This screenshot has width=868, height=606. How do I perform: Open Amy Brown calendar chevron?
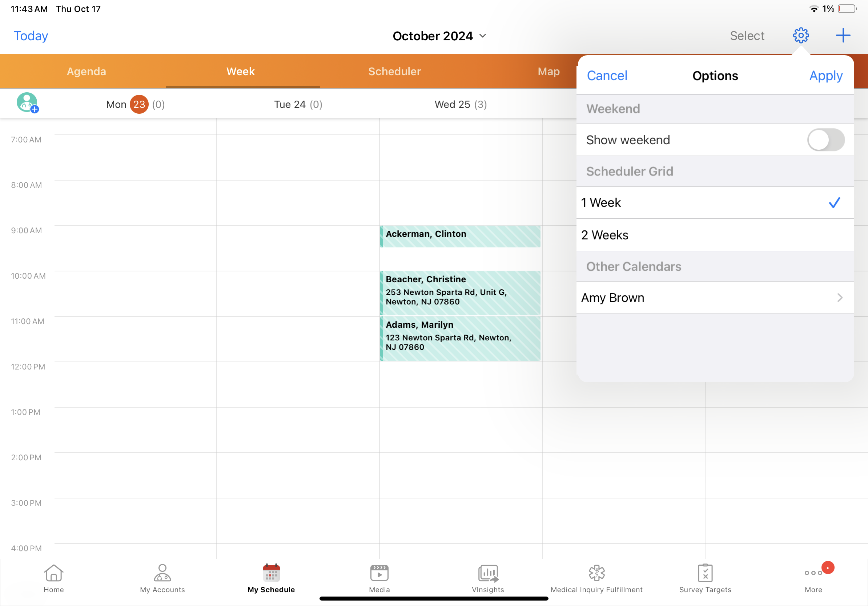(839, 298)
